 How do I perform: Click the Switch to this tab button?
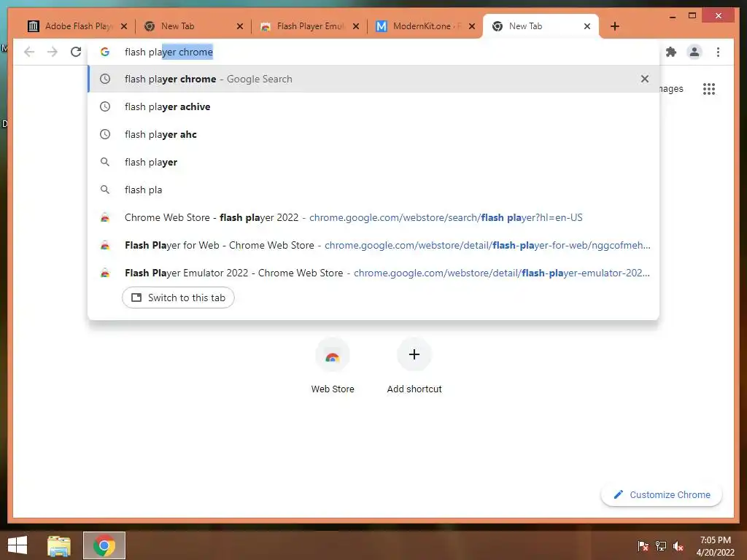(178, 297)
